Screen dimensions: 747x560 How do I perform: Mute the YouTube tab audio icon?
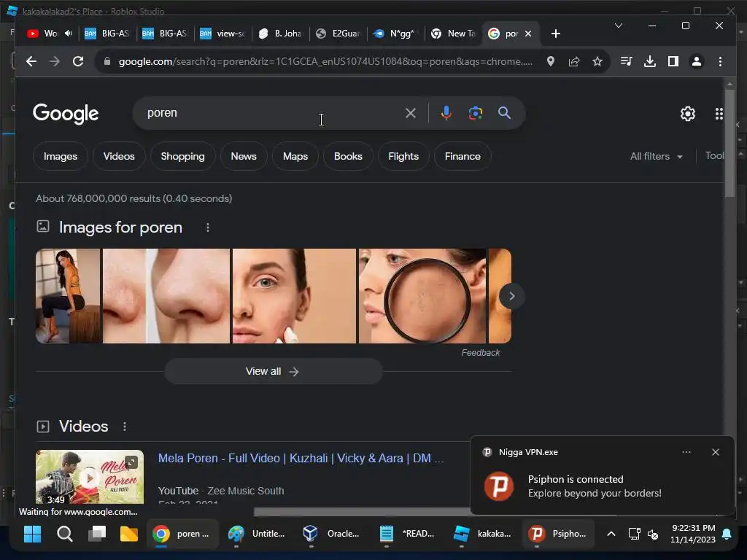(69, 34)
